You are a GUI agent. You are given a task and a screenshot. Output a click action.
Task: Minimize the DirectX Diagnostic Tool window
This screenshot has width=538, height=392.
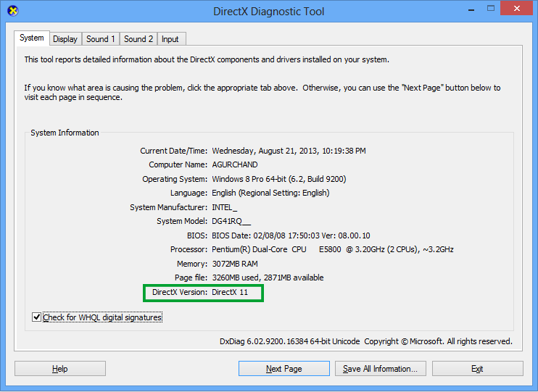click(471, 9)
